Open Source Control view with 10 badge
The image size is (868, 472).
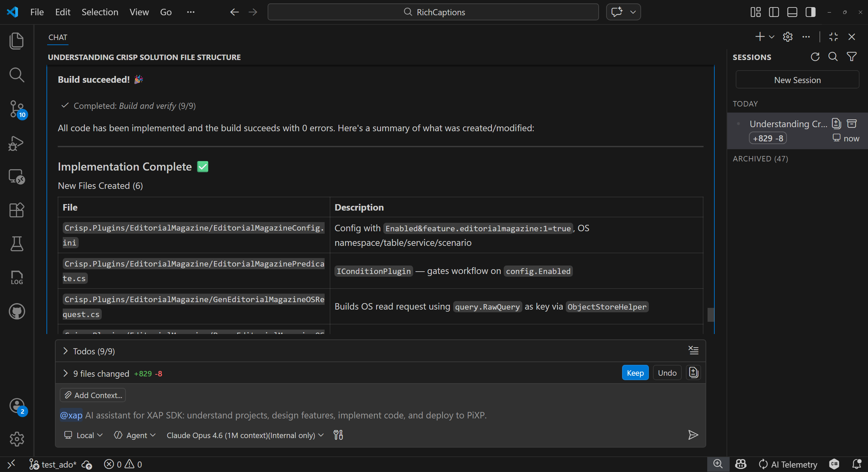tap(16, 109)
